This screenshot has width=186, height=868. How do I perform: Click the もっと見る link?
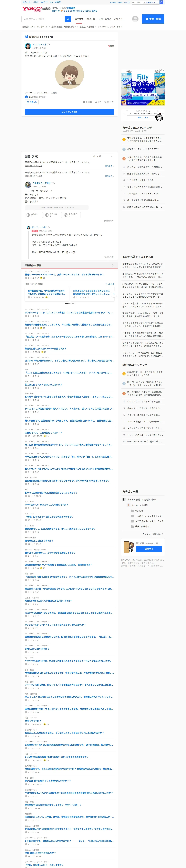[x=110, y=284]
